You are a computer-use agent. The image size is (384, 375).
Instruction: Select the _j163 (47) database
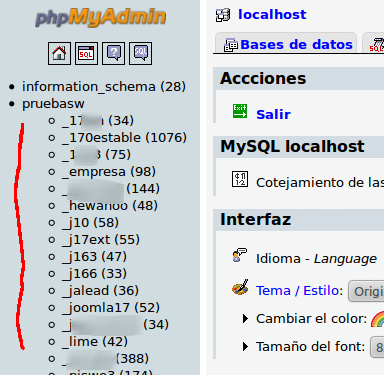(x=94, y=257)
